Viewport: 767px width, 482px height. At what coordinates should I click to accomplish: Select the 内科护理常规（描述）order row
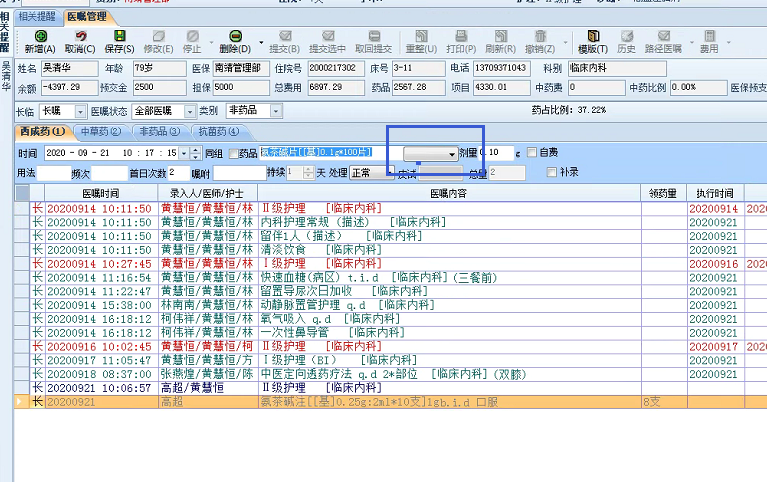coord(391,222)
